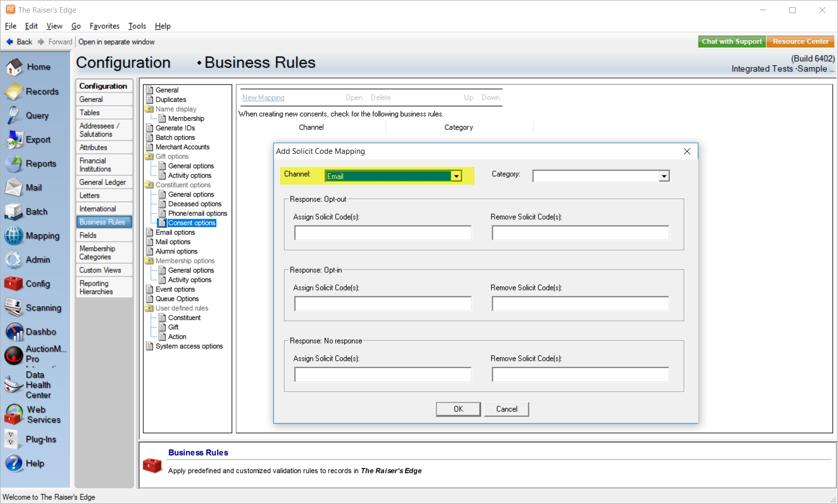
Task: Click the New Mapping link
Action: pyautogui.click(x=263, y=98)
